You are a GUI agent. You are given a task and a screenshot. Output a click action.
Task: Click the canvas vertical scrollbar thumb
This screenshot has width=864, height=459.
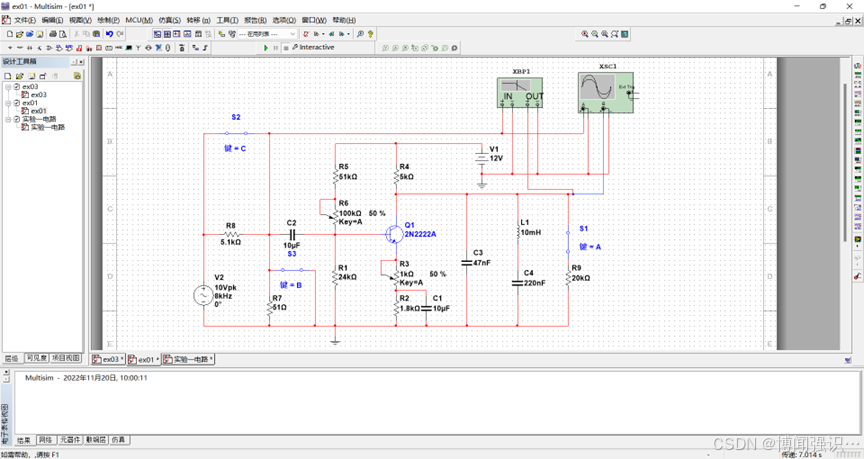(x=844, y=163)
